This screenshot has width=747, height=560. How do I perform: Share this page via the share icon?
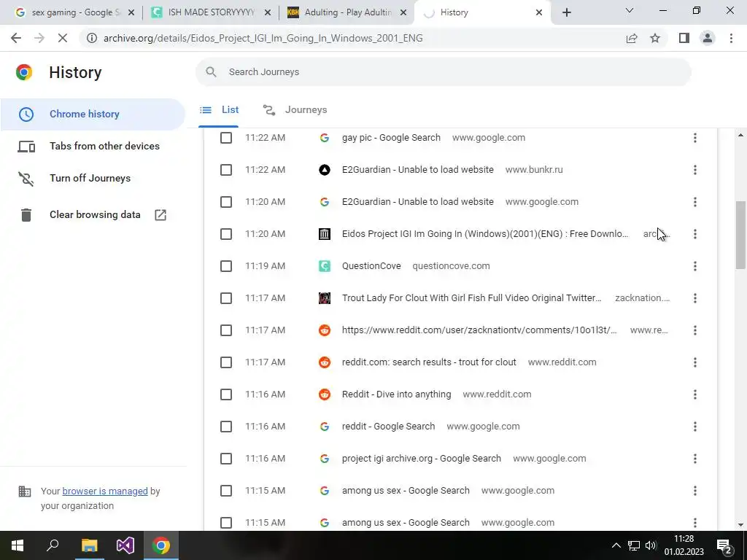[632, 38]
